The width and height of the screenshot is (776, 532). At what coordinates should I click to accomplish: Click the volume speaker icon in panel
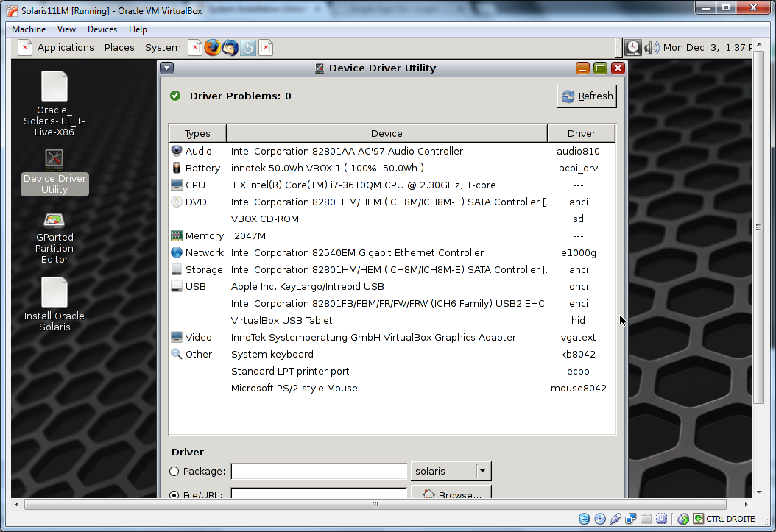click(651, 48)
